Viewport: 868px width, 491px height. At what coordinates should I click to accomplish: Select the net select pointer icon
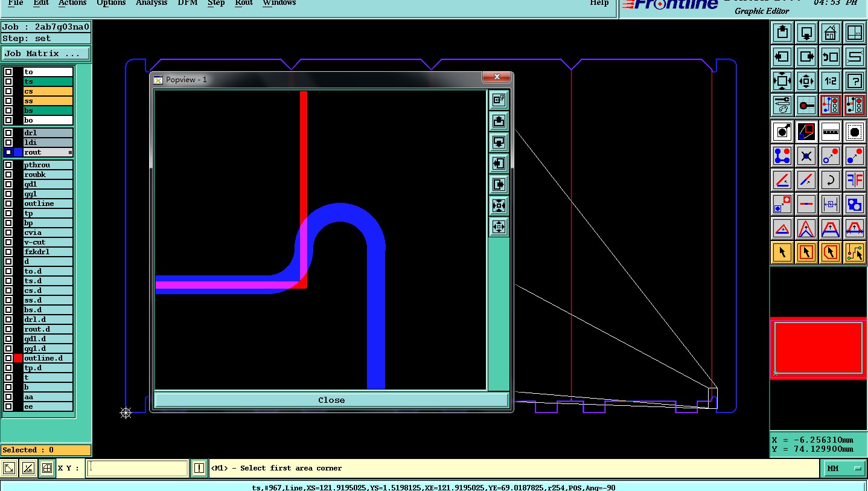[855, 252]
